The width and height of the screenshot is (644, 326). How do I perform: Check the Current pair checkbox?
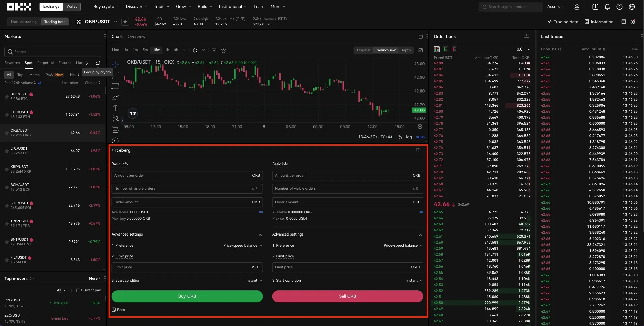click(78, 290)
